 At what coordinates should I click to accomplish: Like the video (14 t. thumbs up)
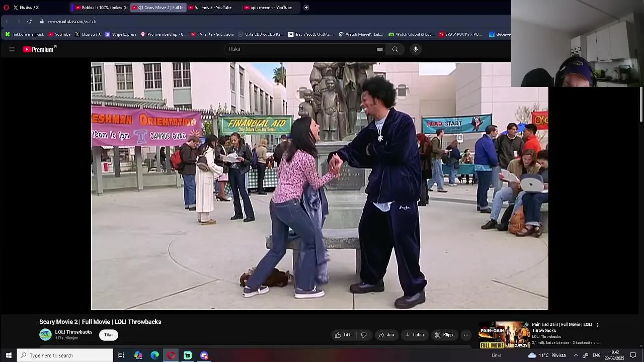click(344, 335)
